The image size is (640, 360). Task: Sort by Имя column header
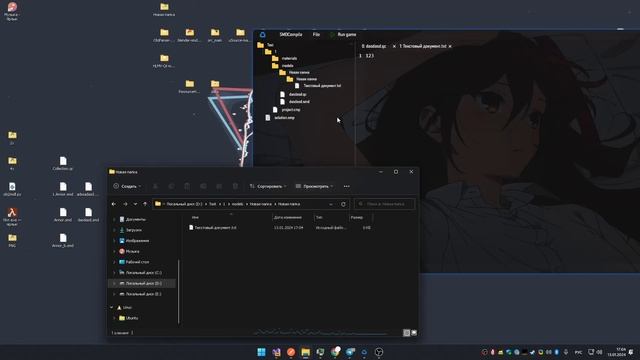[196, 218]
